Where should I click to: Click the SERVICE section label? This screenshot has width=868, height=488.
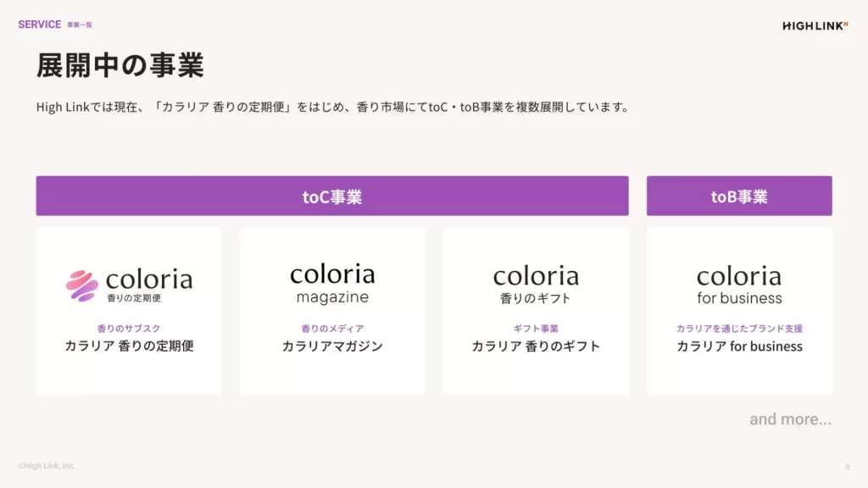(40, 25)
